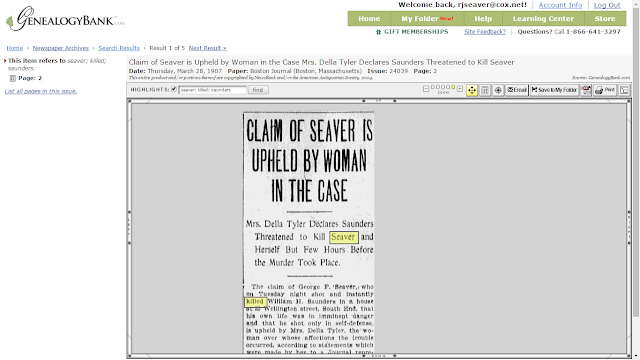Open Account Info link
The height and width of the screenshot is (360, 640).
click(560, 5)
